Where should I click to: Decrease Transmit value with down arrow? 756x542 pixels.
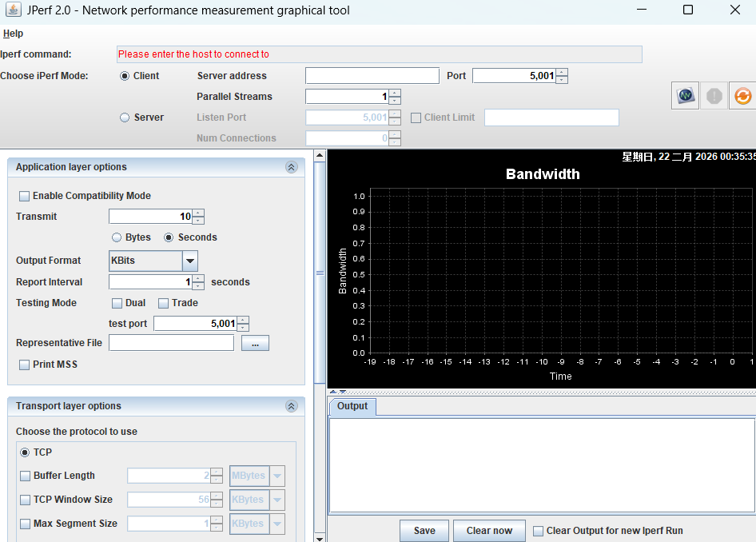pyautogui.click(x=198, y=221)
